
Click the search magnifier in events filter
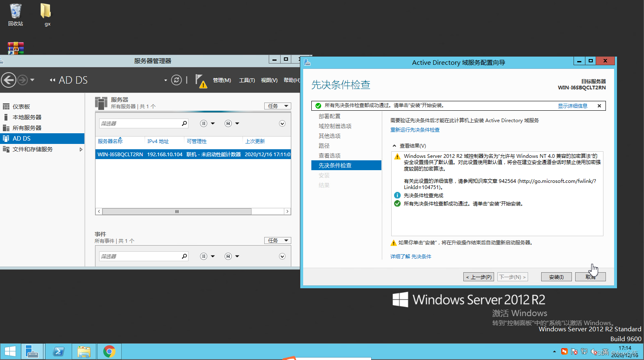point(184,256)
